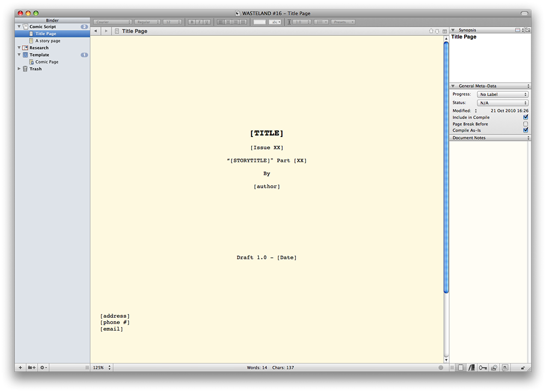Click the inspector lock icon
Screen dimensions: 546x392
[523, 368]
